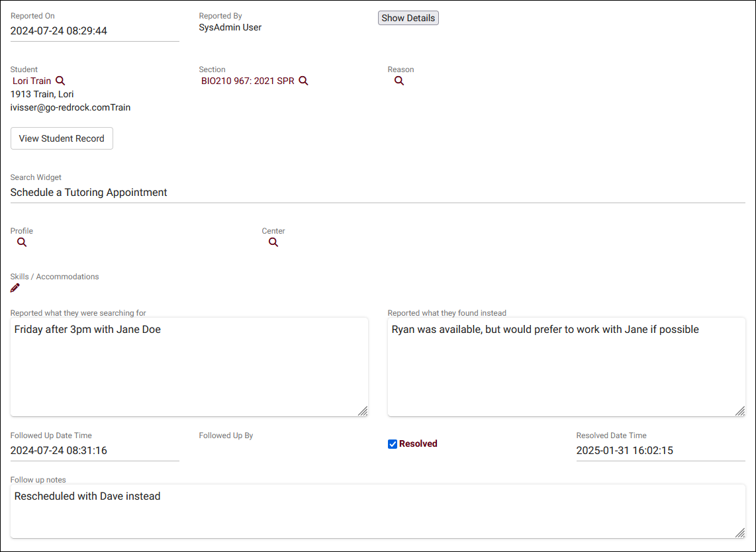Open section lookup next to BIO210 967
Screen dimensions: 756x552
(303, 81)
